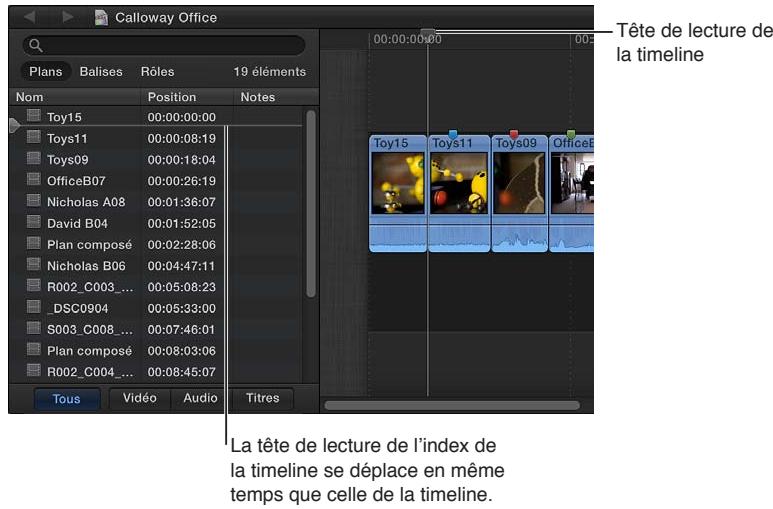Click the 00:05:33:00 position value

(x=181, y=308)
